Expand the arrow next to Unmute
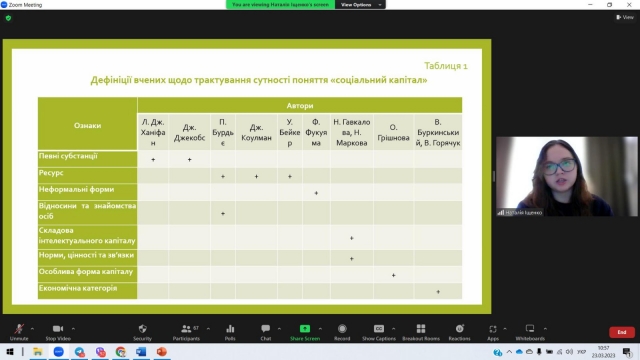Viewport: 640px width, 360px height. pyautogui.click(x=32, y=329)
